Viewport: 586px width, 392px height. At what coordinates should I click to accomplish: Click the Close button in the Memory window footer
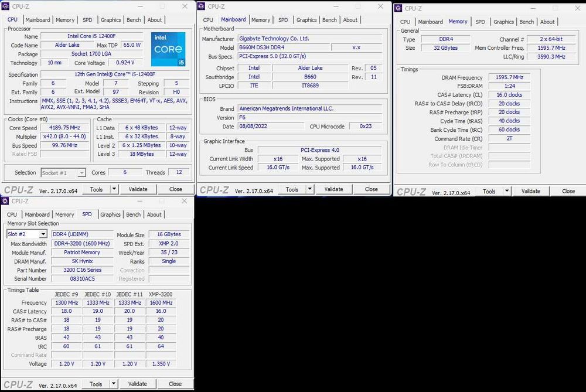point(568,191)
